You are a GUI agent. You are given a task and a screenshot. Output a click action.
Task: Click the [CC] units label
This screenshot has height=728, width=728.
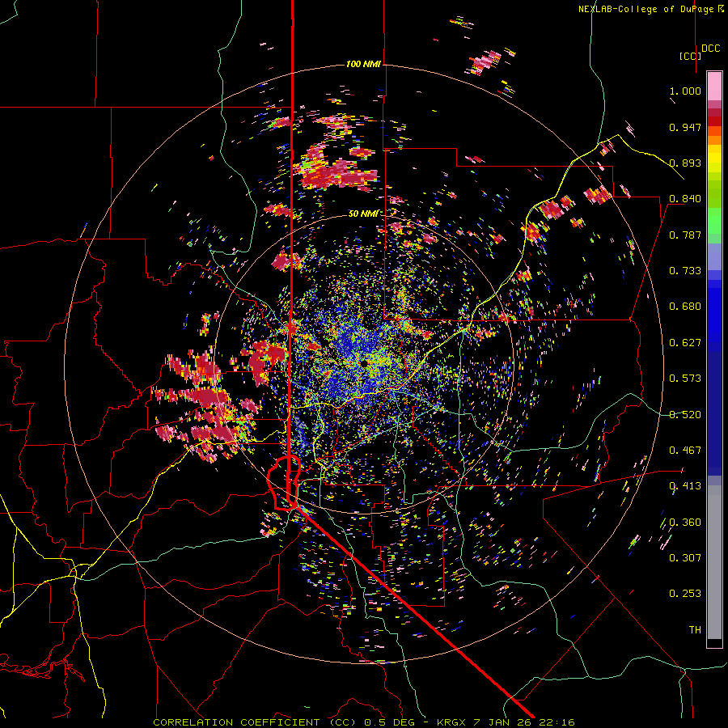(x=690, y=56)
